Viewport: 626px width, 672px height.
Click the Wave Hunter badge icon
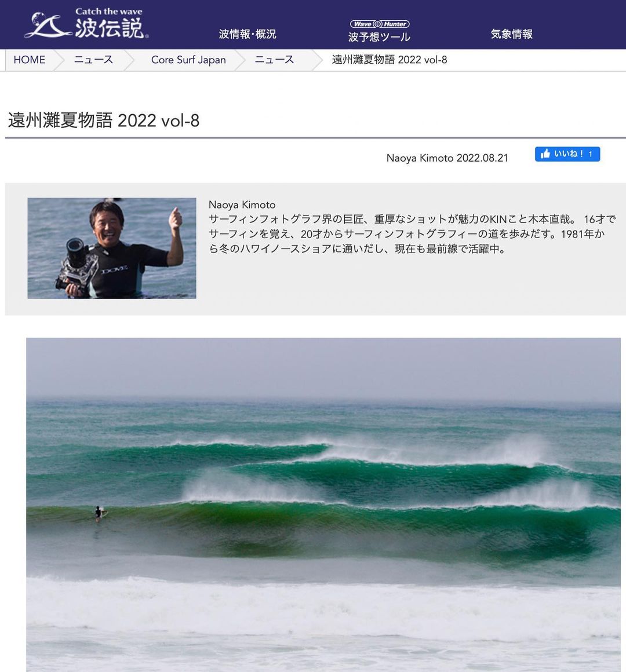(x=380, y=24)
